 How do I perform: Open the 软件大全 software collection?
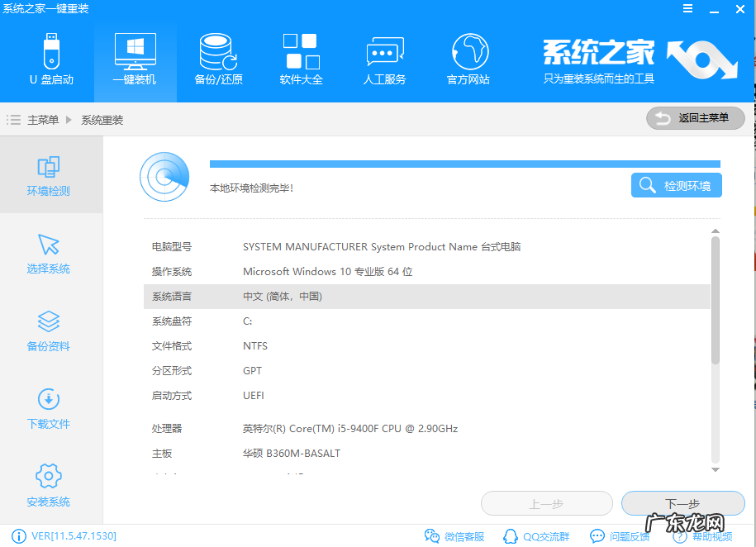click(301, 58)
